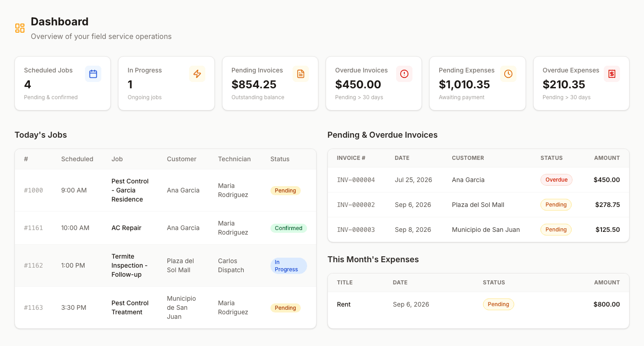644x346 pixels.
Task: Click the $278.75 invoice amount
Action: point(608,205)
